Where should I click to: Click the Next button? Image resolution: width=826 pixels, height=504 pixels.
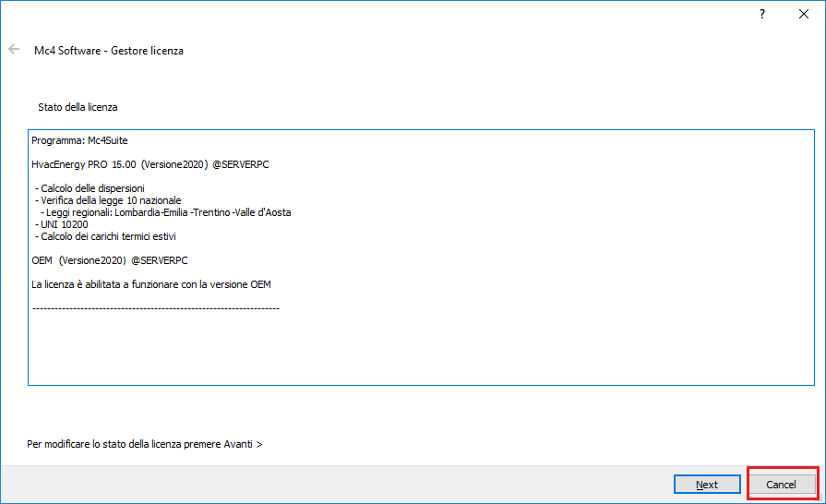tap(707, 484)
